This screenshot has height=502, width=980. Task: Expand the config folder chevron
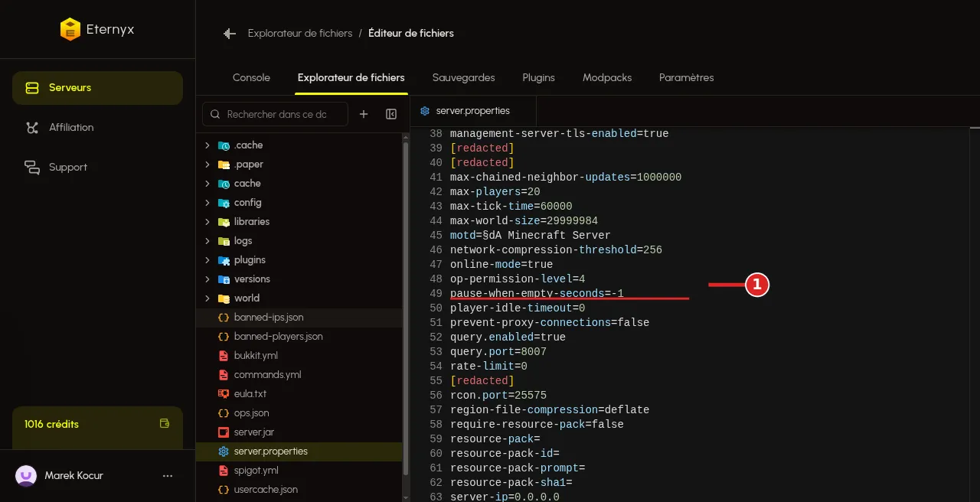pyautogui.click(x=207, y=203)
